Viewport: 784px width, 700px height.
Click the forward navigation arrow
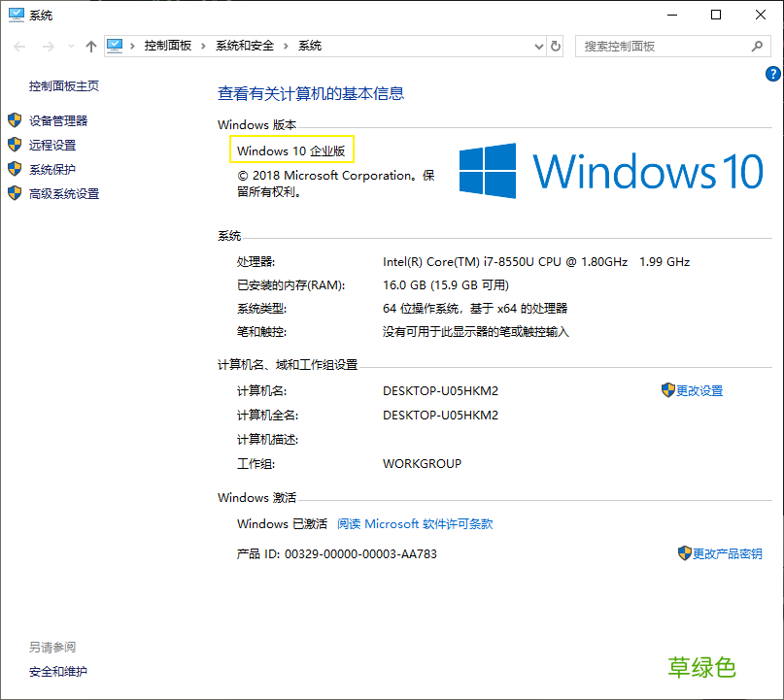[x=49, y=47]
